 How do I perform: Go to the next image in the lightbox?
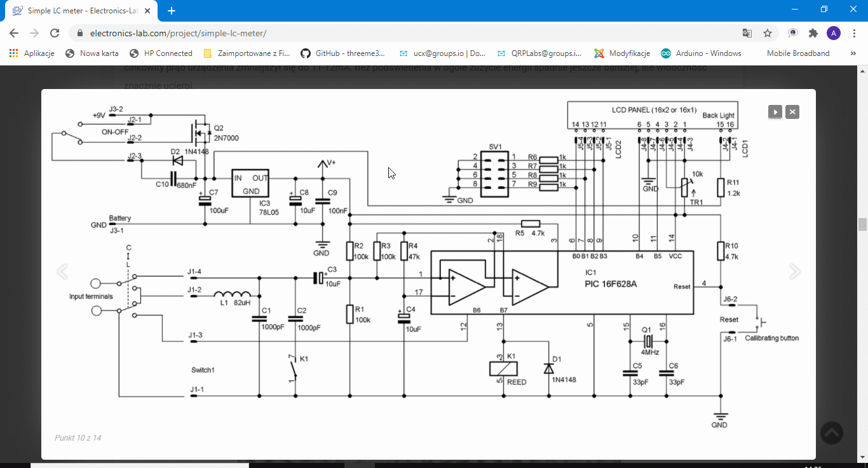point(795,272)
